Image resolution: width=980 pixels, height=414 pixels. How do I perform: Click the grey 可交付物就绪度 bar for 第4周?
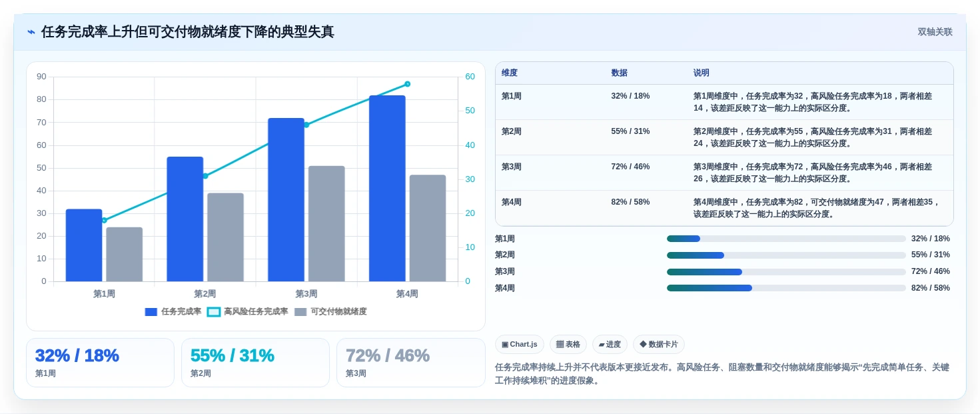pos(428,228)
